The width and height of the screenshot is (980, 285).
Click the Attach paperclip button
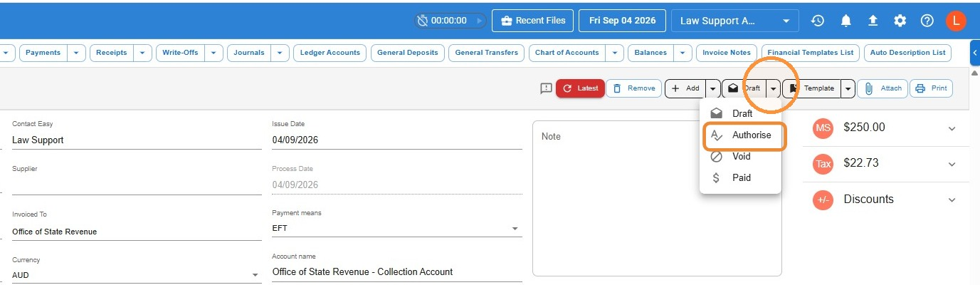882,88
